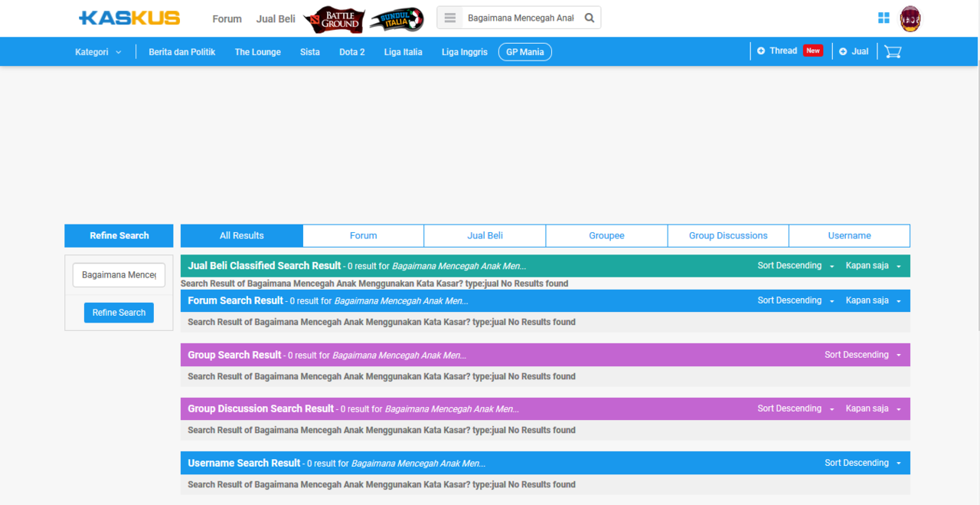The image size is (980, 505).
Task: Click the blue Refine Search button
Action: (x=119, y=313)
